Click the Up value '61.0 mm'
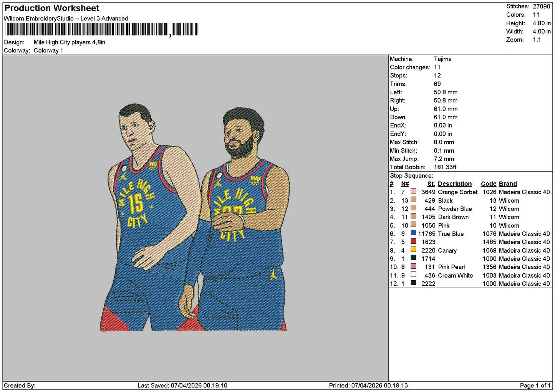The height and width of the screenshot is (392, 555). 446,109
